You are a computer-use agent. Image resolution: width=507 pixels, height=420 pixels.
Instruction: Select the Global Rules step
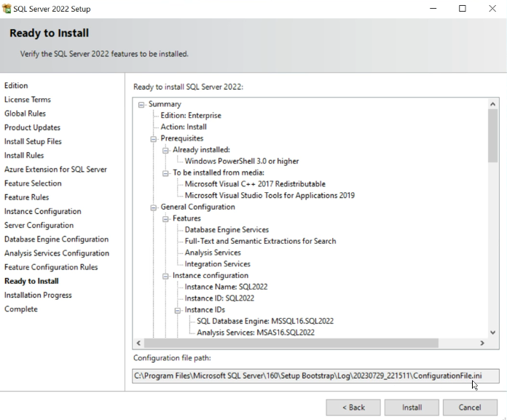click(x=25, y=114)
